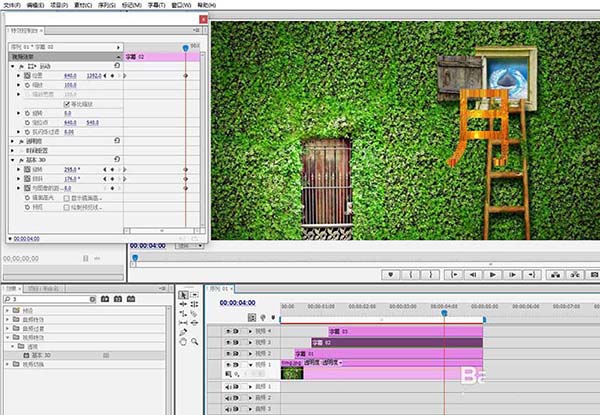
Task: Select the Slide tool
Action: click(x=194, y=323)
